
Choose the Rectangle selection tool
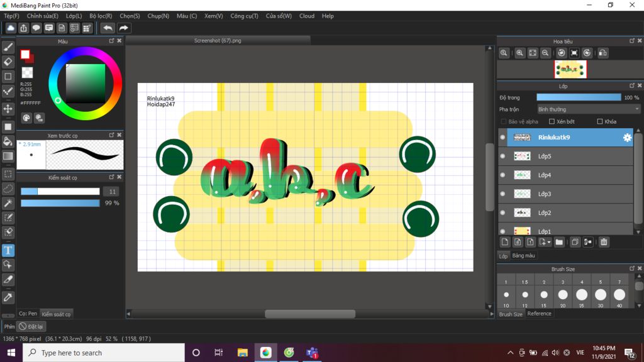8,174
